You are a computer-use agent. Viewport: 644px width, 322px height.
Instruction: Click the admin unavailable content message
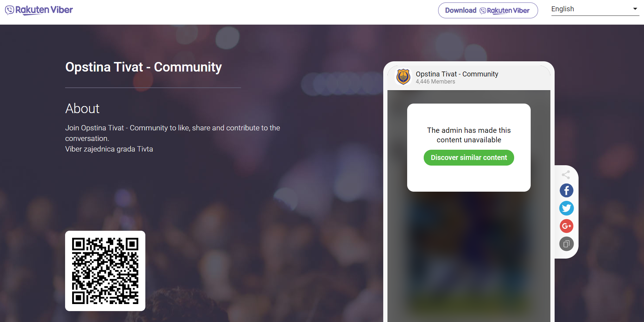click(x=469, y=135)
